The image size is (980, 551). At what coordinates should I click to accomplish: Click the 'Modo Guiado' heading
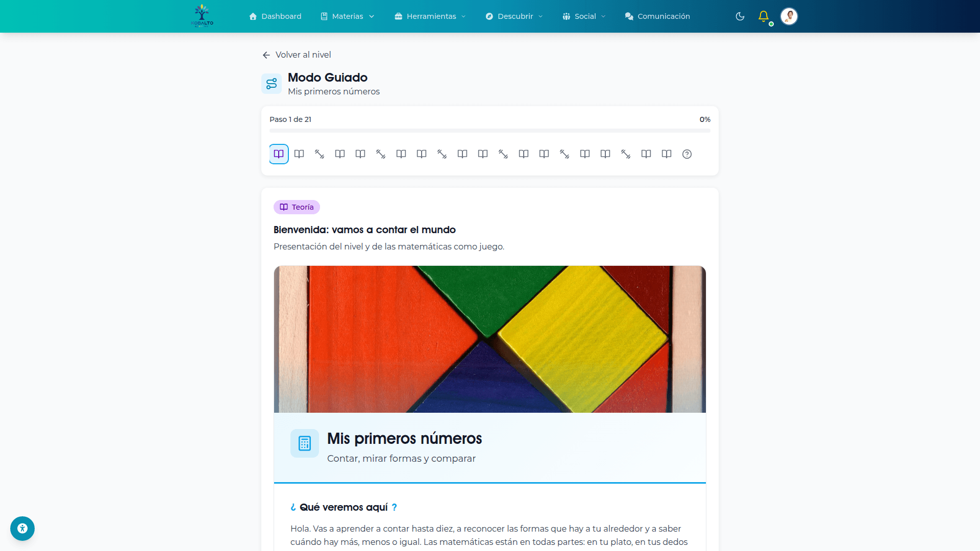click(328, 78)
